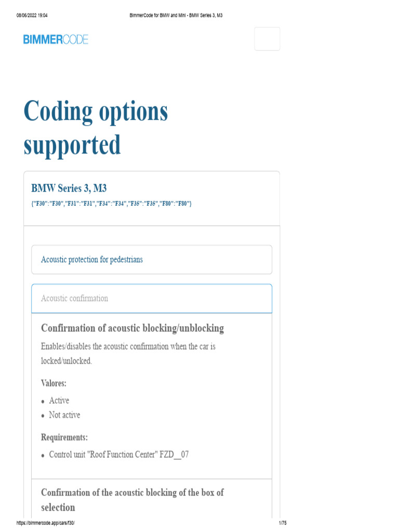Click the BimmerCode for BMW and Mini page title
This screenshot has height=532, width=399.
(x=176, y=16)
